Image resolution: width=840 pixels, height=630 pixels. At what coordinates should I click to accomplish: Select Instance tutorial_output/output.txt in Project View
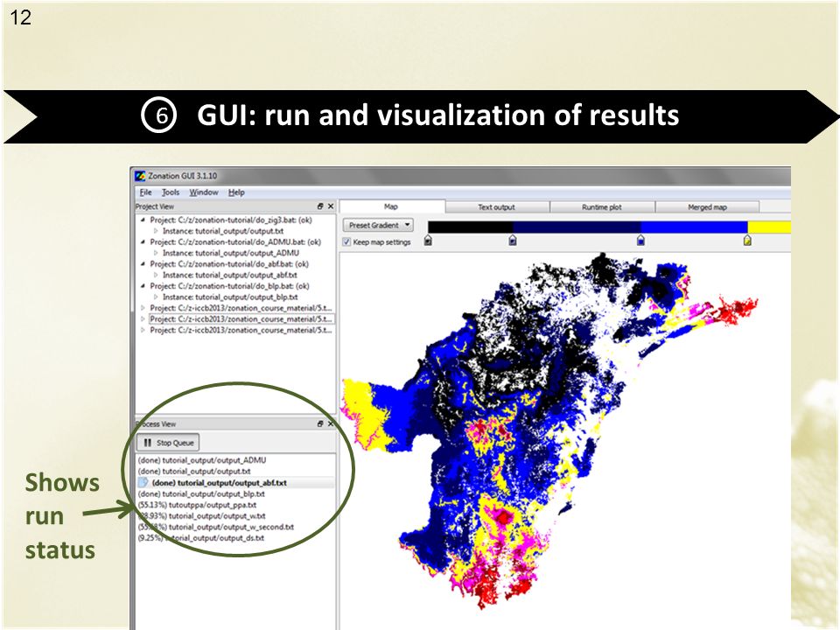[223, 231]
